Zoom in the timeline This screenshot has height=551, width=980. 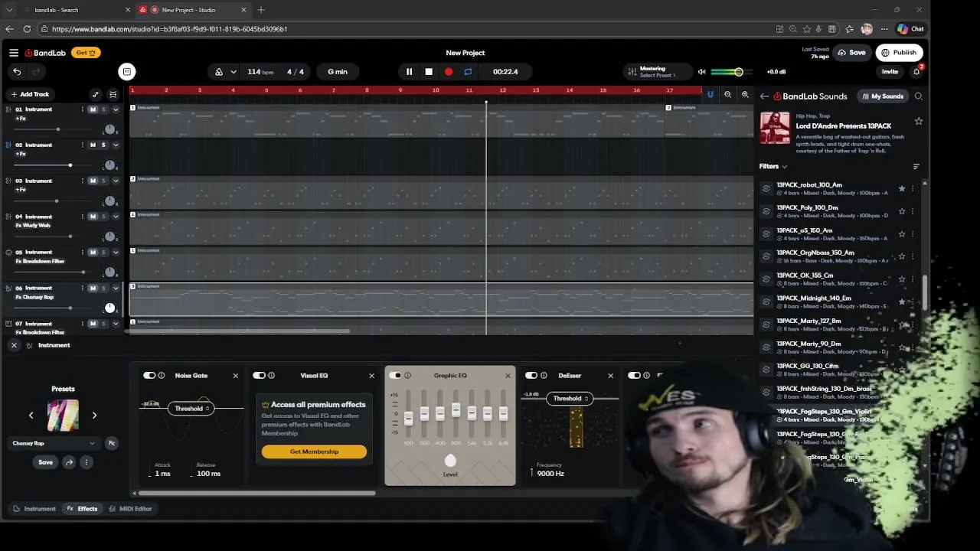745,95
